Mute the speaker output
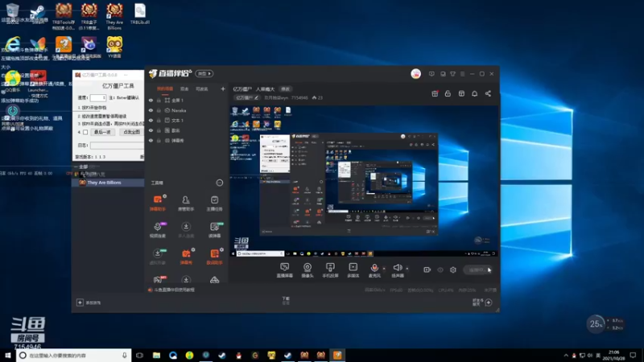Viewport: 644px width, 362px height. click(x=398, y=270)
